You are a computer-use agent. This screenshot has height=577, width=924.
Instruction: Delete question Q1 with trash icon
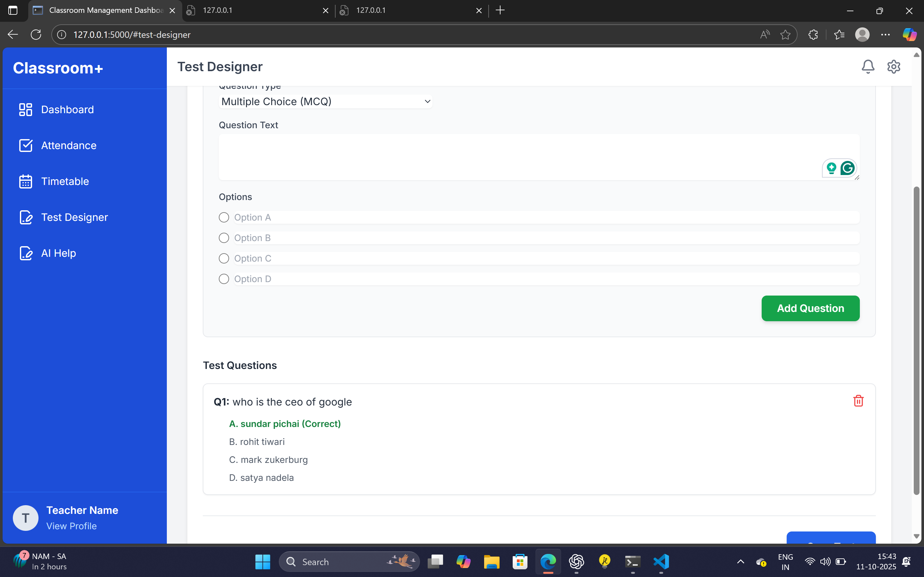(858, 401)
